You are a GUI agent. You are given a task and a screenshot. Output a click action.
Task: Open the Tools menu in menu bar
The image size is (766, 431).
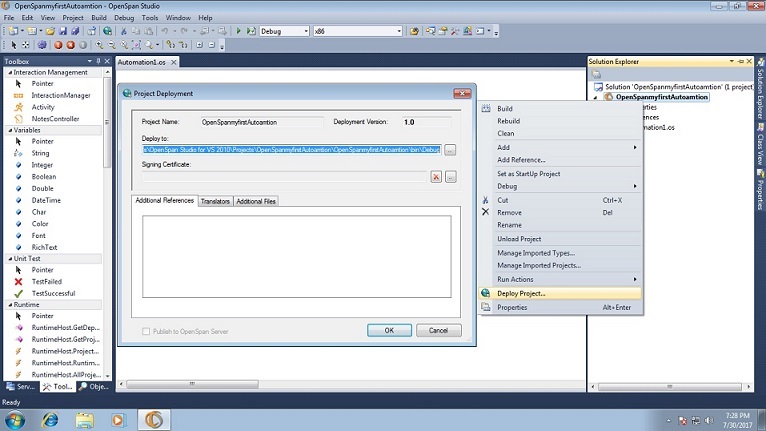click(x=150, y=18)
